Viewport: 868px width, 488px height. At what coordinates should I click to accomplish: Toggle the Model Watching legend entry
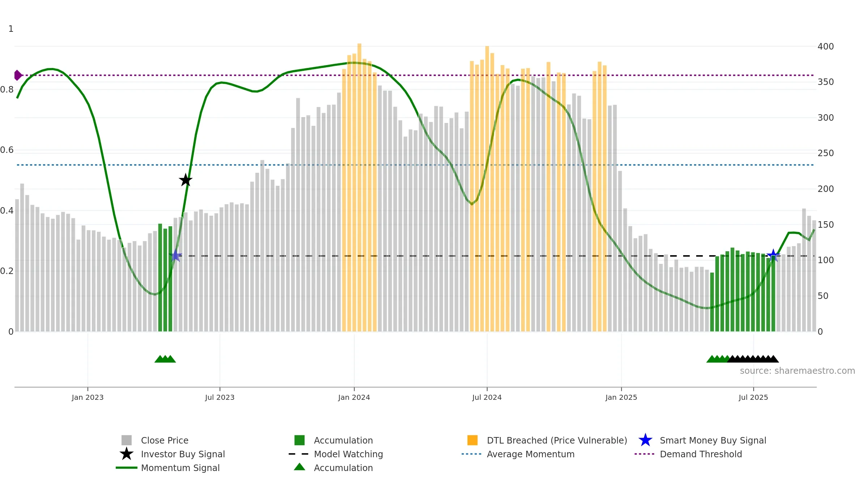[x=336, y=454]
